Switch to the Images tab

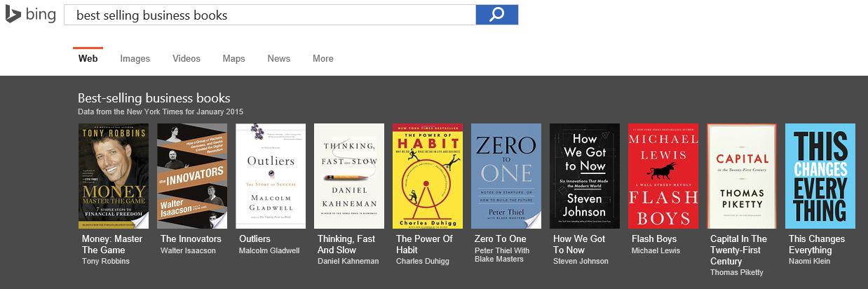[135, 59]
